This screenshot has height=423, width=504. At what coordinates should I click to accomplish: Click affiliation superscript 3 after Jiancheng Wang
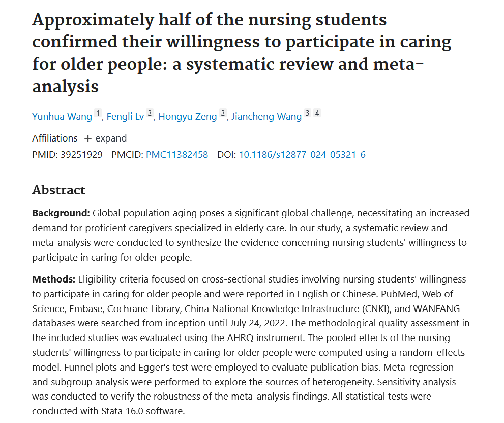click(307, 114)
